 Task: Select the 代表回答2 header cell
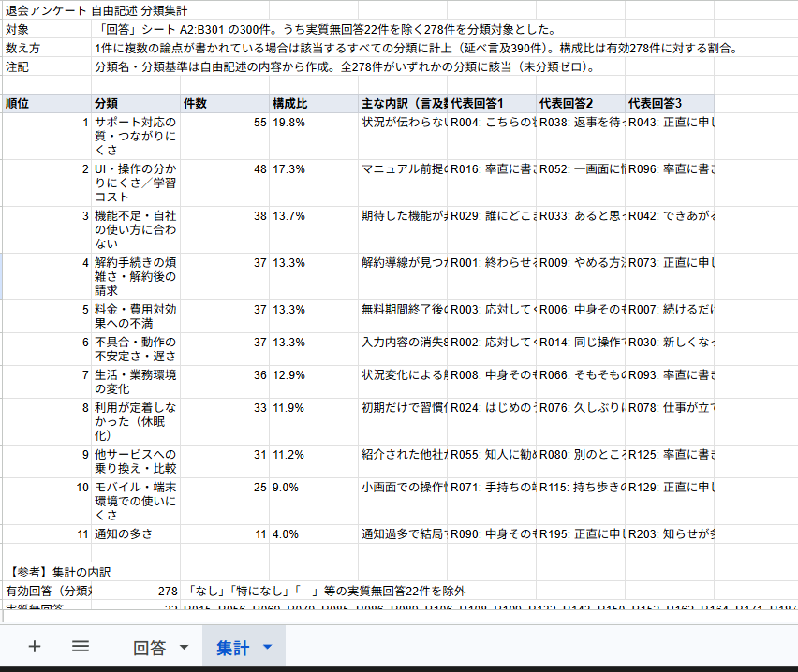[581, 103]
